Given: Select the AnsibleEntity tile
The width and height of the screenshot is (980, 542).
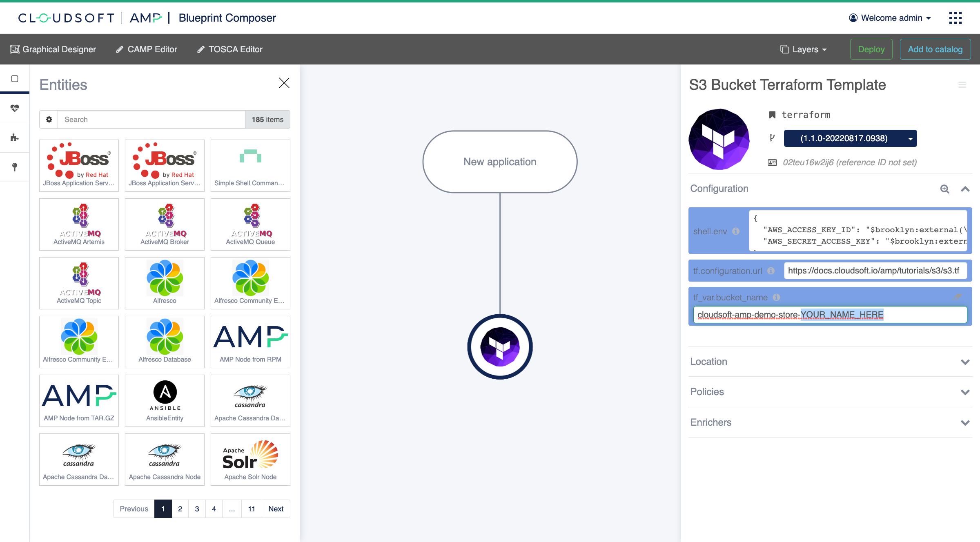Looking at the screenshot, I should tap(165, 401).
